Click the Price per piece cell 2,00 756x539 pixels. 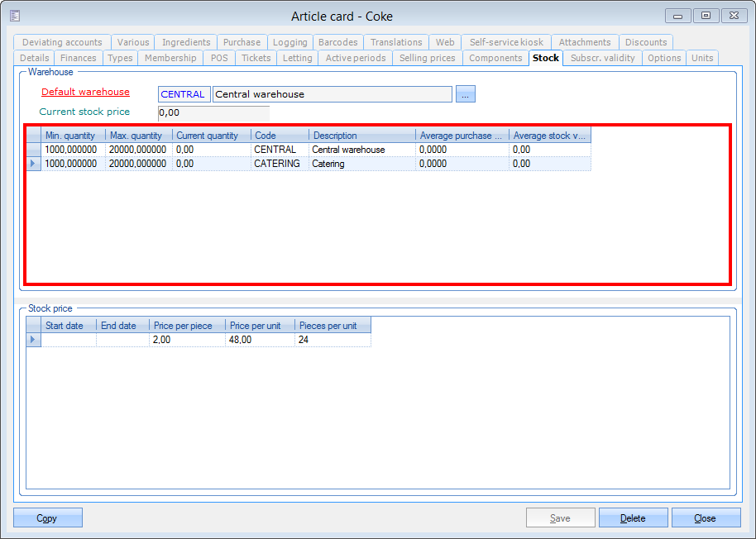tap(186, 340)
